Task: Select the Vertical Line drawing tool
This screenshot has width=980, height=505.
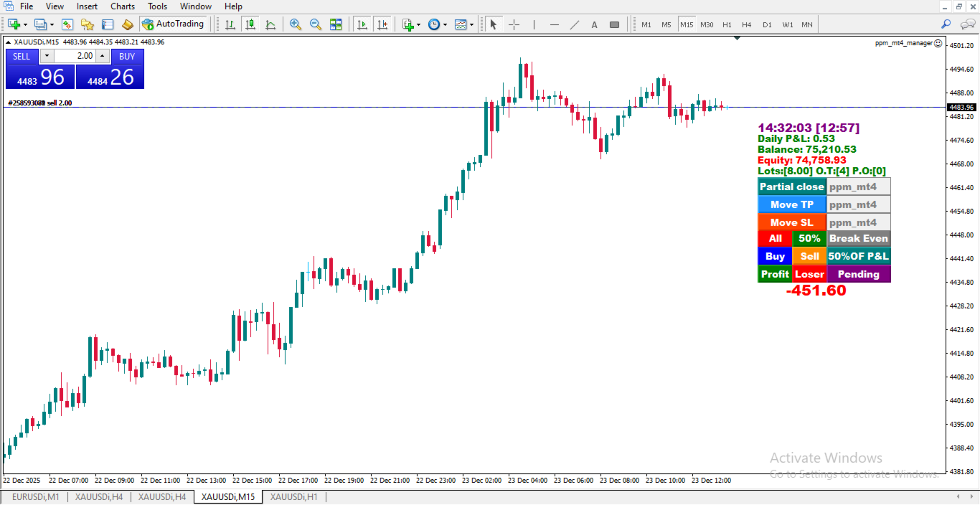Action: tap(534, 24)
